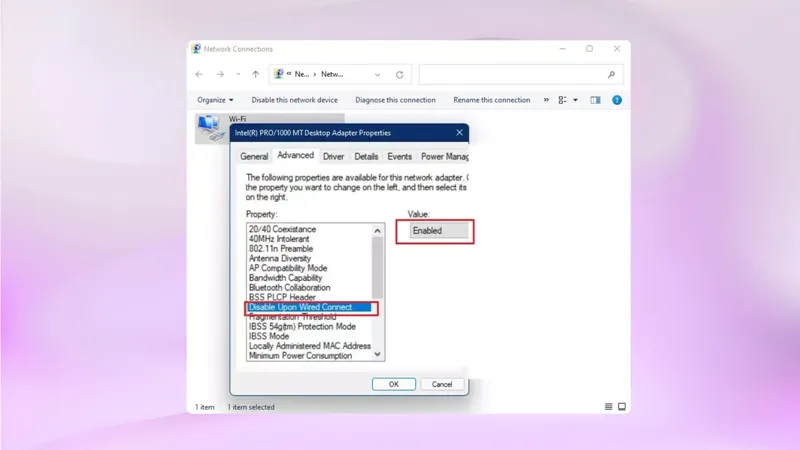The width and height of the screenshot is (800, 450).
Task: Click the Network Connections title icon
Action: coord(196,49)
